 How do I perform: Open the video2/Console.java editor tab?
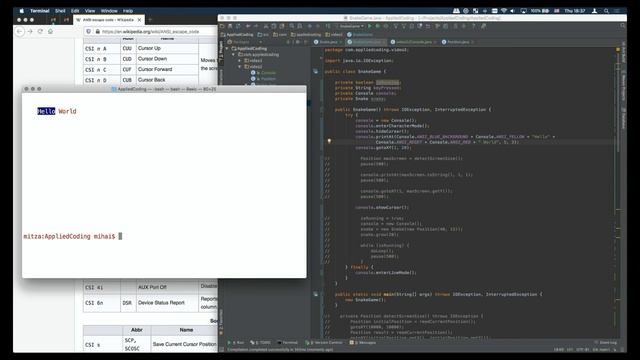414,42
